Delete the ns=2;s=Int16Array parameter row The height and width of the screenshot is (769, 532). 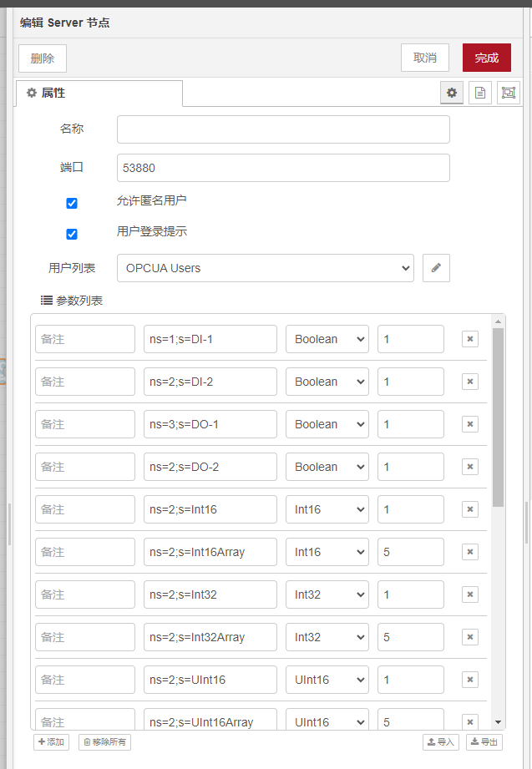[x=470, y=552]
